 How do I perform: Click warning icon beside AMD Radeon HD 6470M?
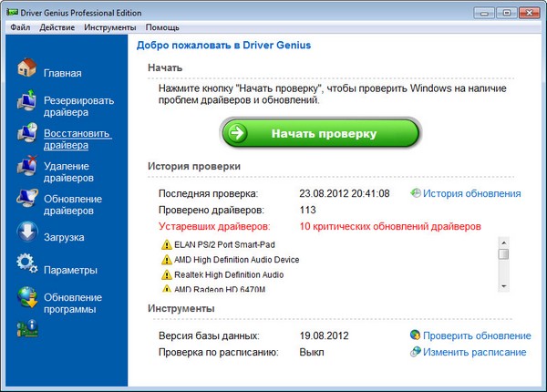click(x=167, y=288)
